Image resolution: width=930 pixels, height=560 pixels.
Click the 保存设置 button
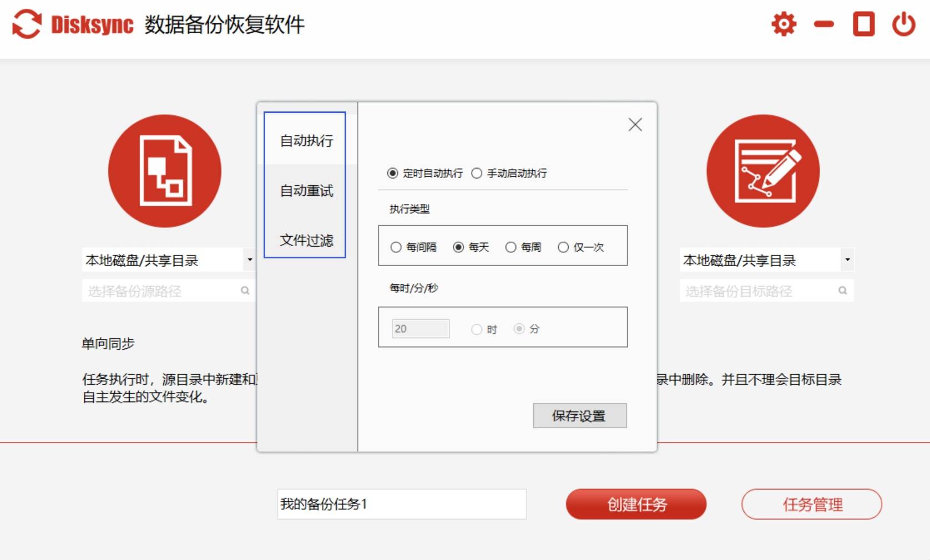click(579, 415)
